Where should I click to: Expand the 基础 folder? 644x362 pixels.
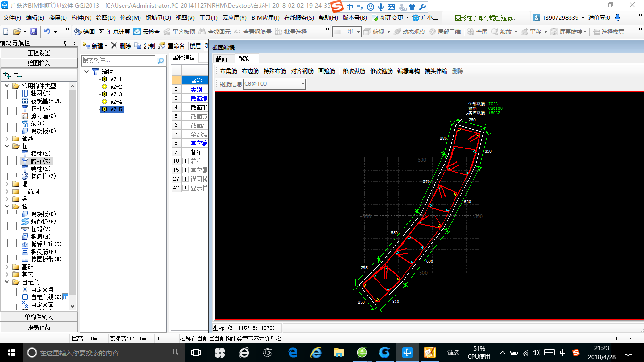tap(7, 267)
